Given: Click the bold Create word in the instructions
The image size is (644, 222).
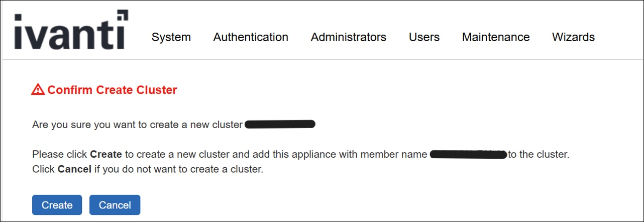Looking at the screenshot, I should tap(106, 155).
